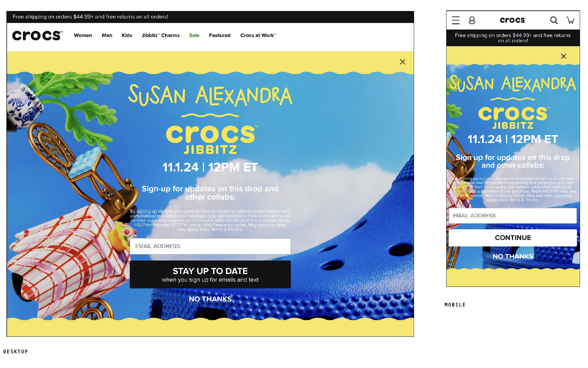Open the Women menu
Screen dimensions: 588x368
click(x=83, y=36)
